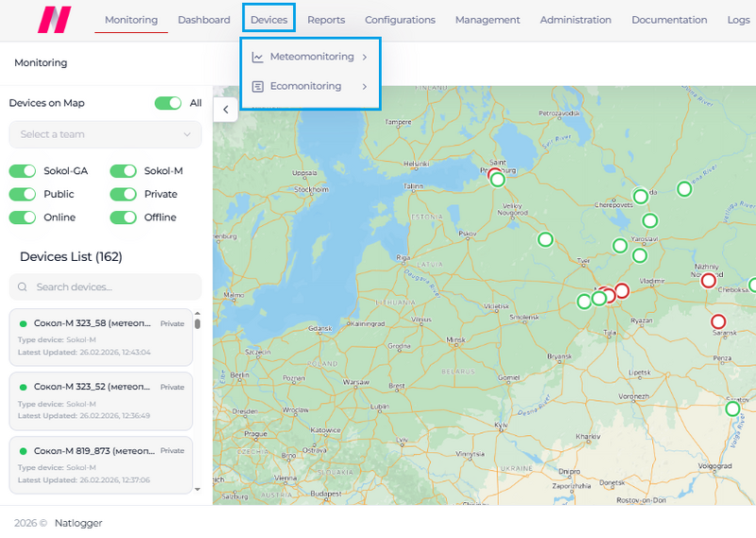Expand Ecomonitoring submenu arrow

point(365,86)
